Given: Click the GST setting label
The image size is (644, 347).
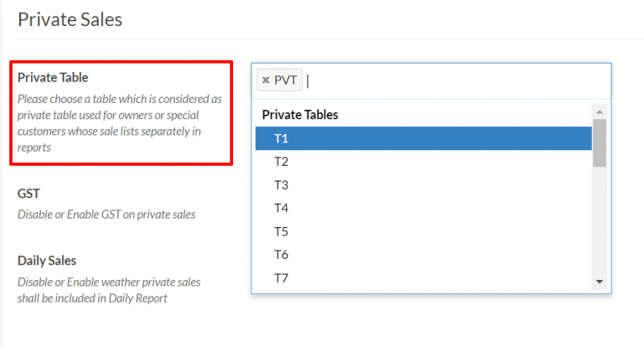Looking at the screenshot, I should click(29, 193).
